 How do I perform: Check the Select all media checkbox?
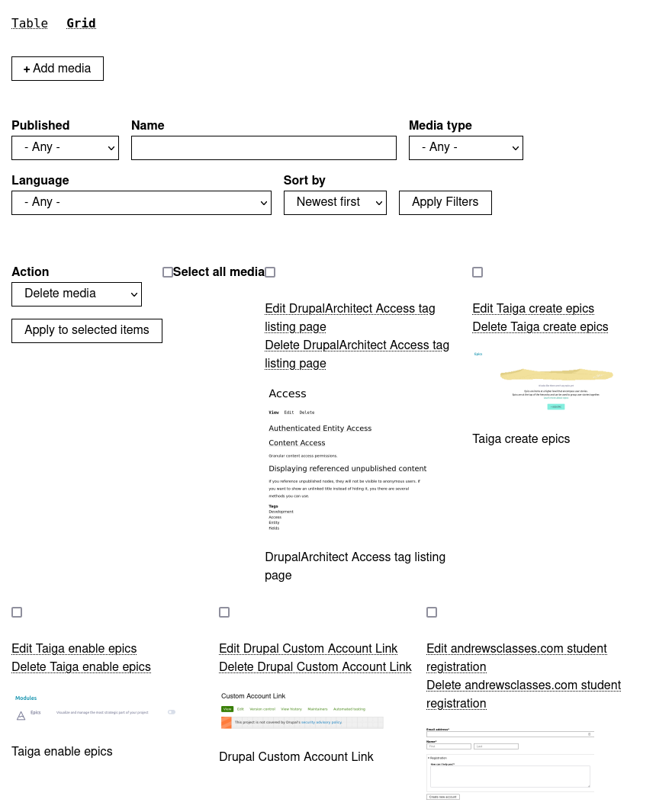click(x=168, y=272)
